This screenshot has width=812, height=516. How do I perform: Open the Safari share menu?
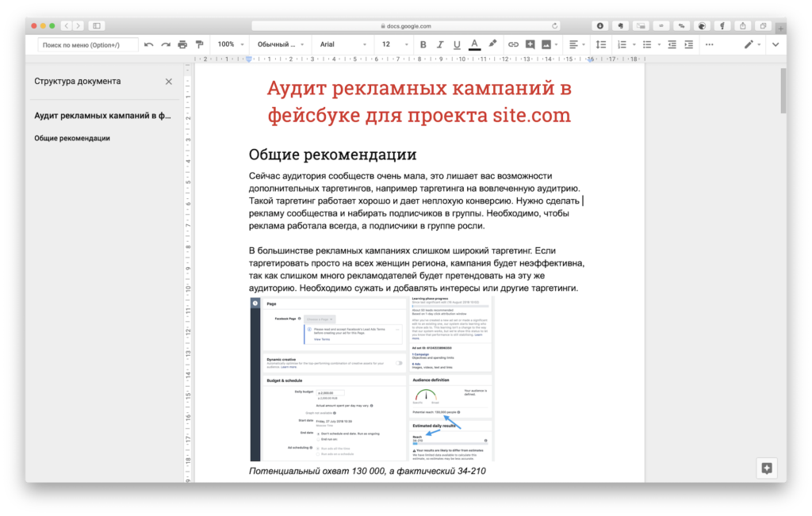(x=742, y=26)
